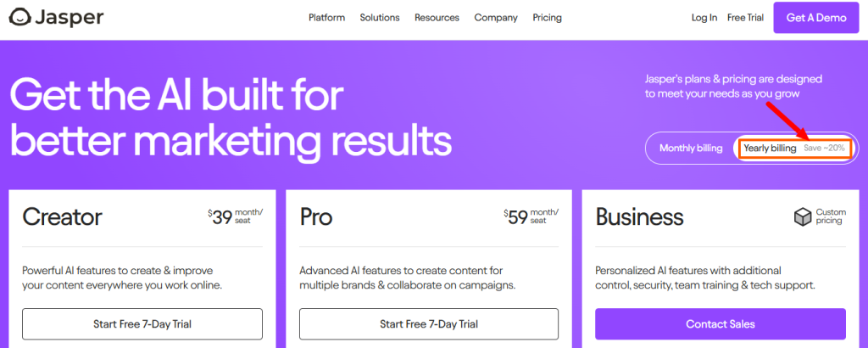Switch to Monthly billing
This screenshot has height=348, width=868.
tap(691, 148)
